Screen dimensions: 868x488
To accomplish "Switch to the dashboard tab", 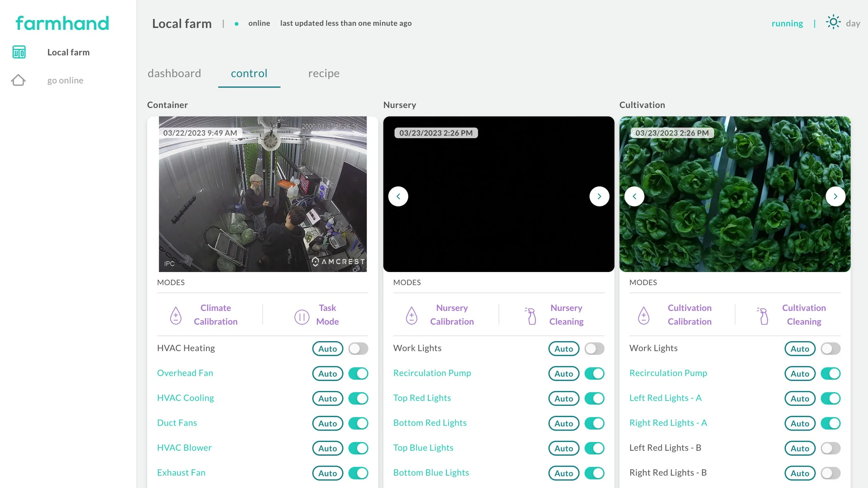I will 174,73.
